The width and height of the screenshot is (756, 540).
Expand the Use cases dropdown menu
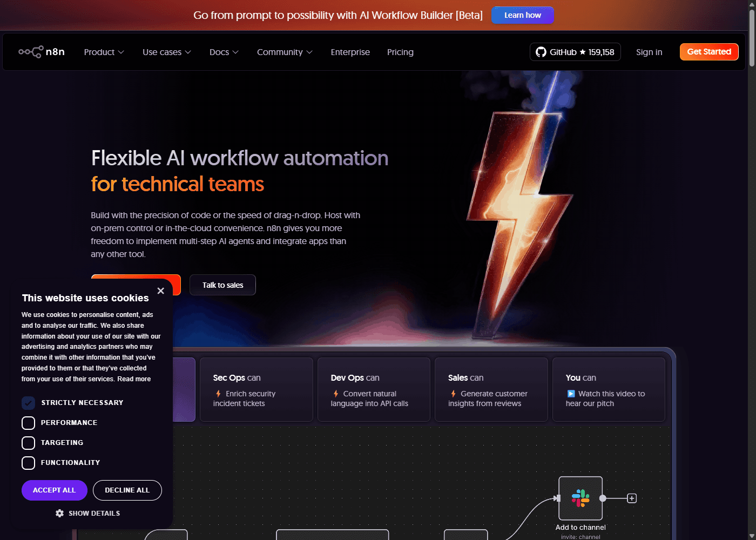(167, 52)
